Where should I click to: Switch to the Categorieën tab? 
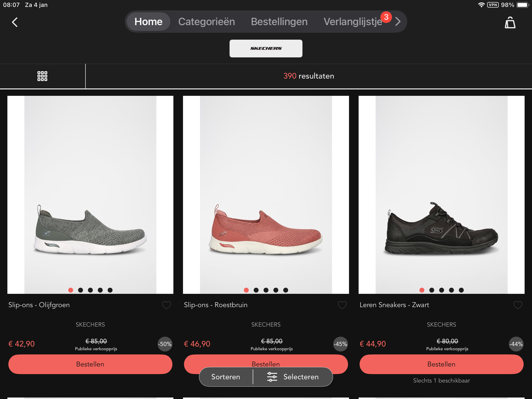(x=206, y=22)
